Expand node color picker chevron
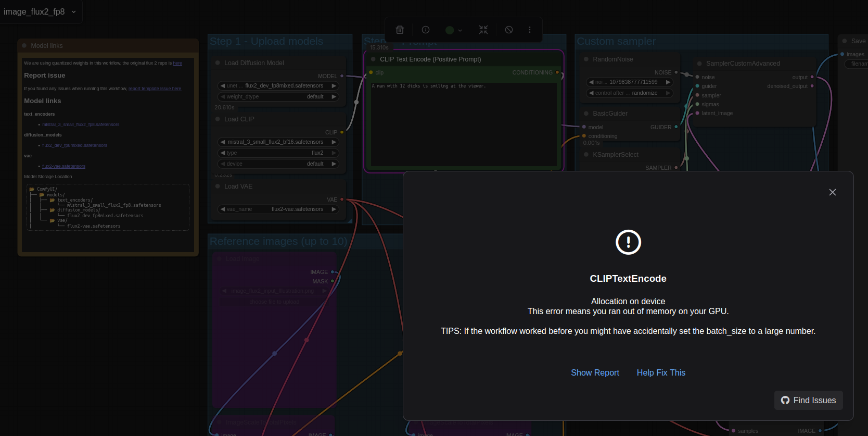Screen dimensions: 868x436 click(460, 30)
